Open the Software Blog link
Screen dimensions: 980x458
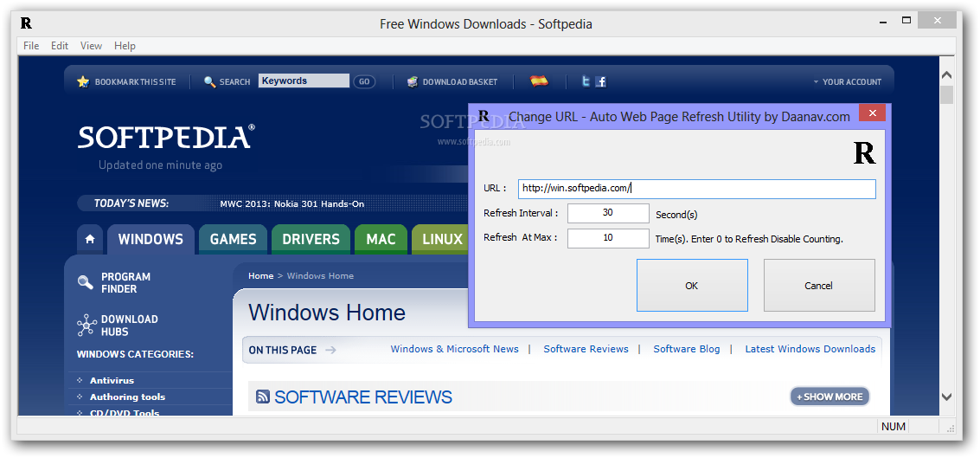point(686,349)
